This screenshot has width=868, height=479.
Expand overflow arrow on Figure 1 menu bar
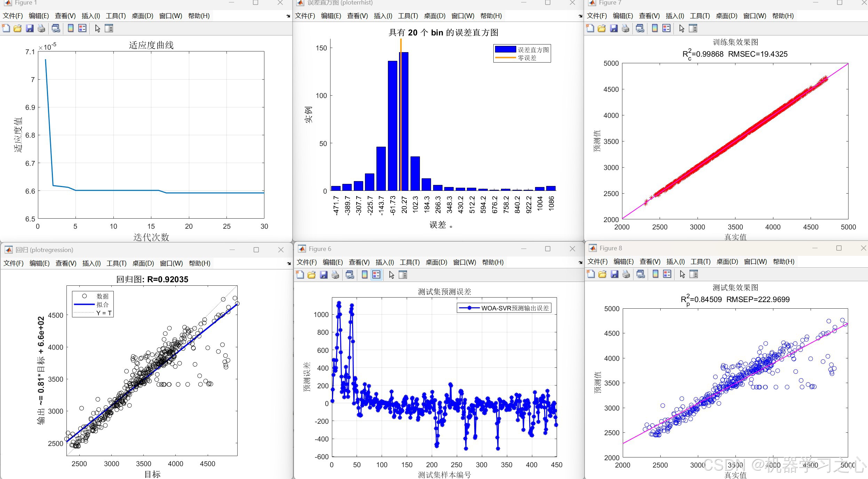(288, 16)
